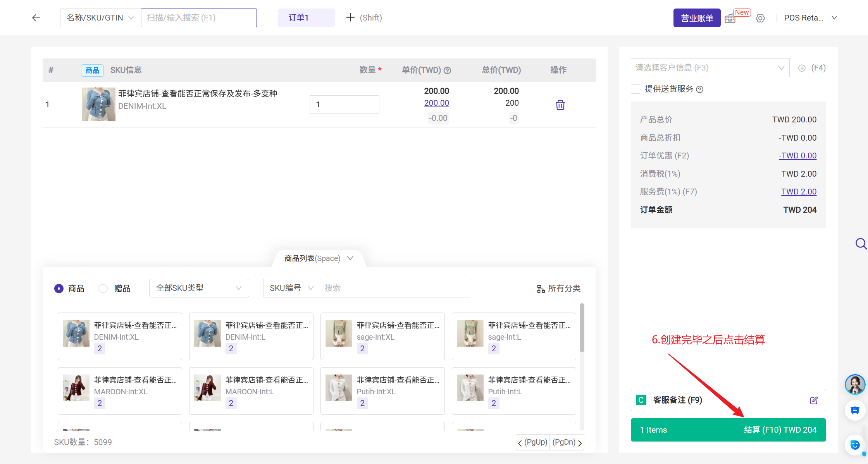Enable the 提供送货服务 delivery checkbox
This screenshot has height=464, width=868.
635,89
